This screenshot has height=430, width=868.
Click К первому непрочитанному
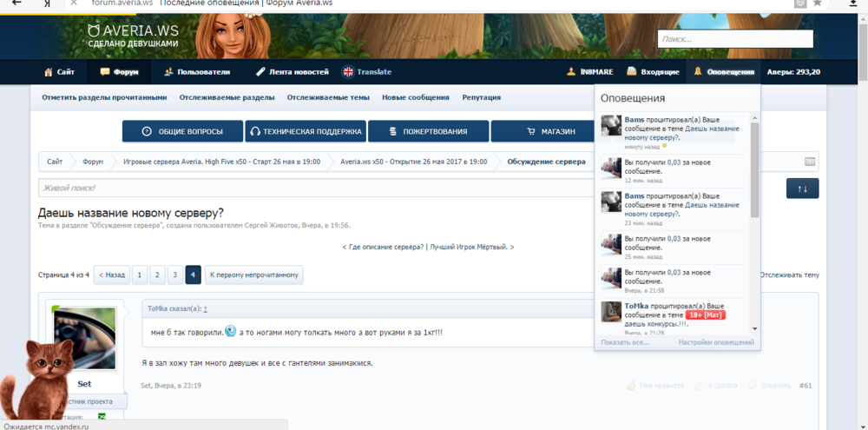click(x=254, y=275)
